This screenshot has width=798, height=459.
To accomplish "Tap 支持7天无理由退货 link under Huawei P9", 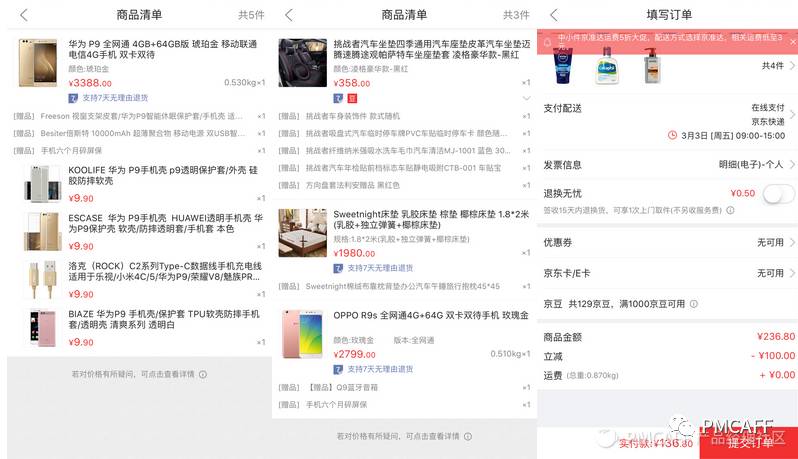I will [x=115, y=98].
